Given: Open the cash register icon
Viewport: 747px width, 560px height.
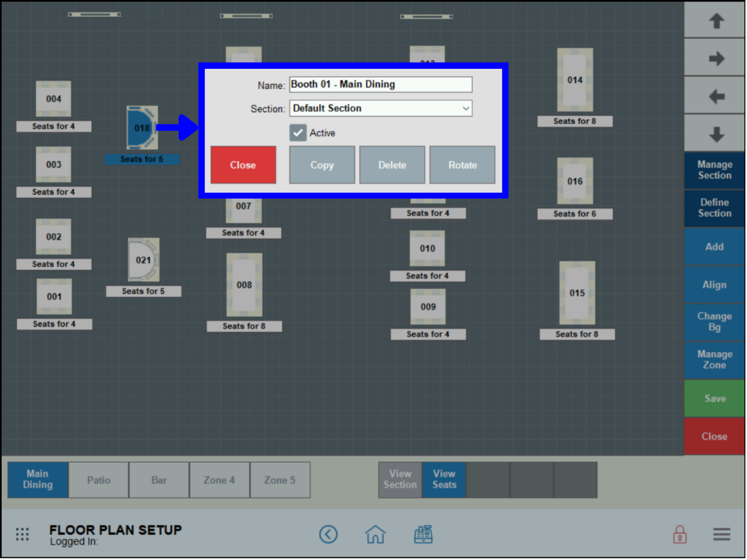Looking at the screenshot, I should pyautogui.click(x=423, y=534).
